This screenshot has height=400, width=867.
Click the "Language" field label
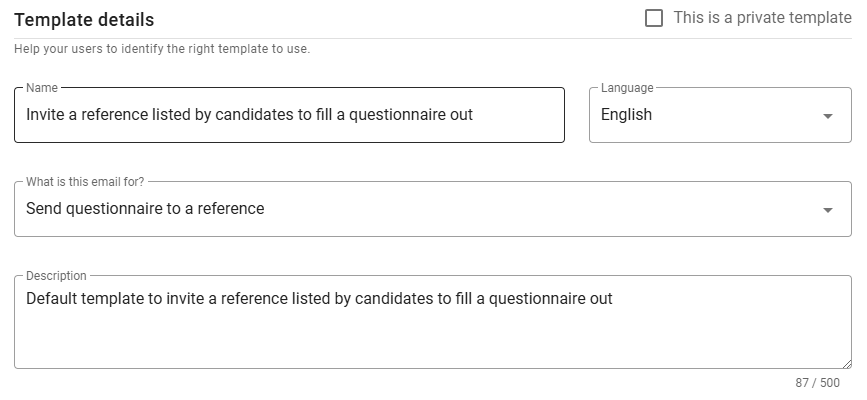tap(627, 88)
